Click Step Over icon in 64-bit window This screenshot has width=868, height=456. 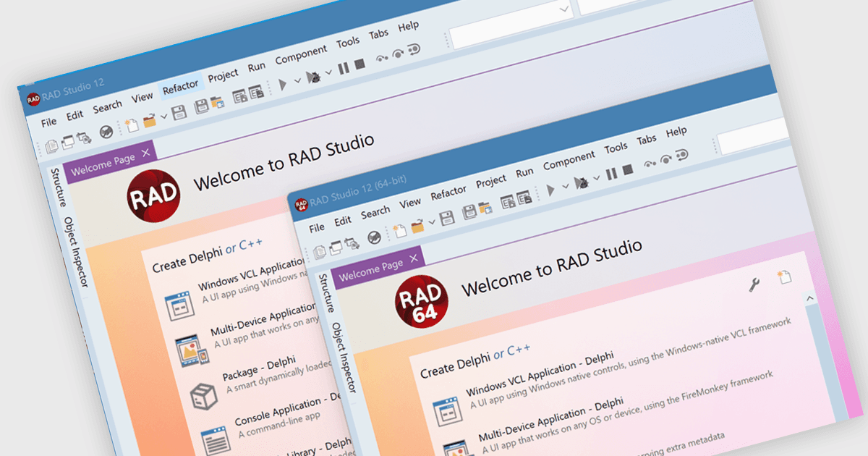665,159
